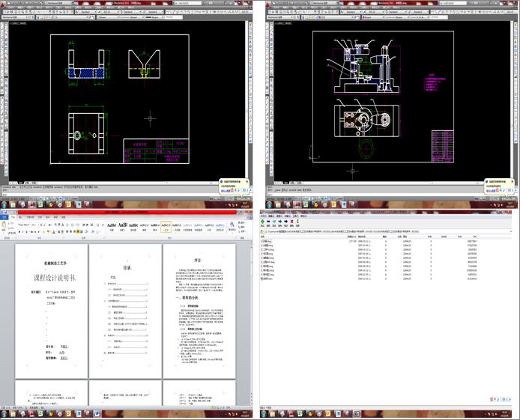Click 序言 heading on third Word page
Image resolution: width=520 pixels, height=420 pixels.
(x=198, y=261)
